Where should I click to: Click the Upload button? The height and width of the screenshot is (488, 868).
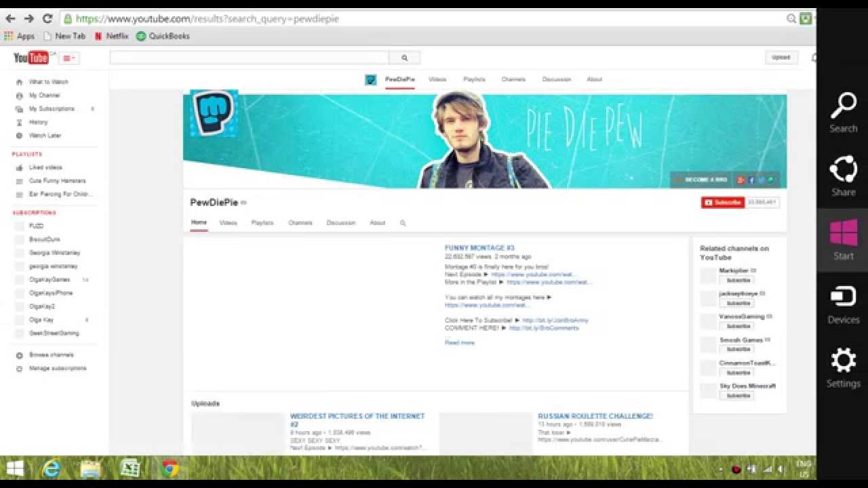(781, 58)
